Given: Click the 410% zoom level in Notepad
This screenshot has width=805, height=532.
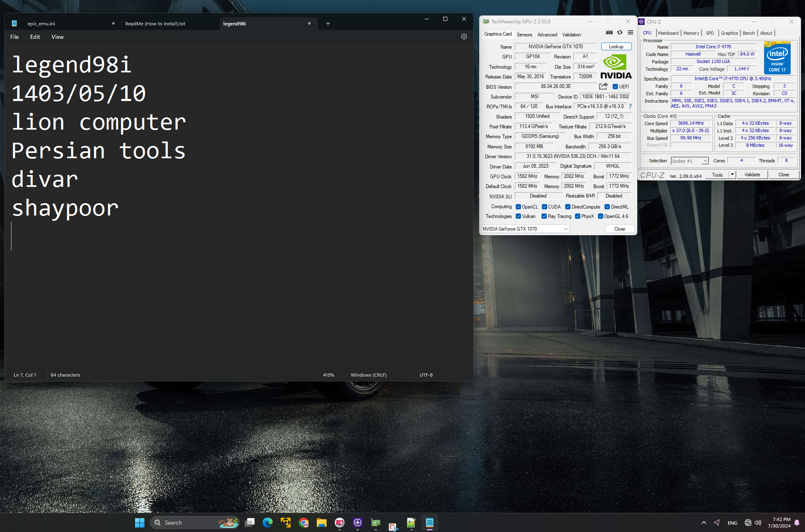Looking at the screenshot, I should tap(328, 375).
